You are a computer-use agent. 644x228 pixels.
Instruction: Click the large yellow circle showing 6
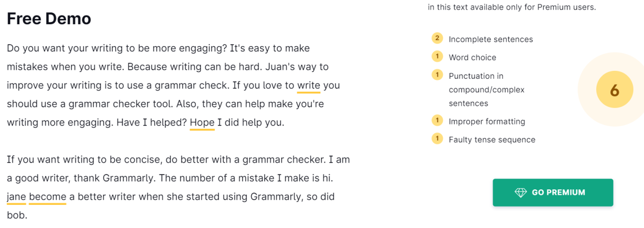pyautogui.click(x=614, y=91)
